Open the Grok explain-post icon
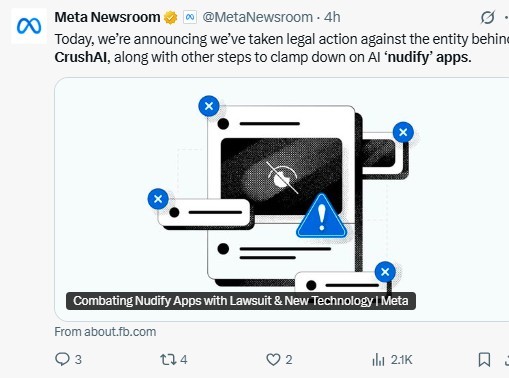The image size is (509, 378). point(488,17)
